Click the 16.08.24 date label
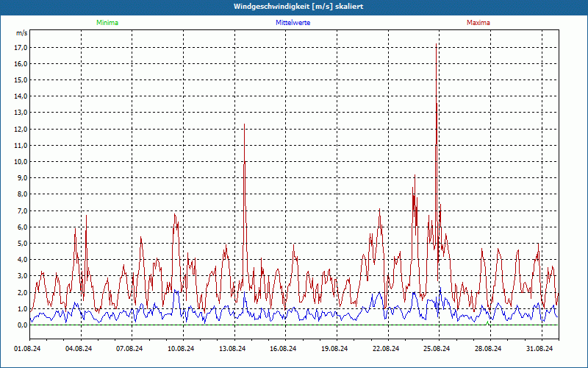Image resolution: width=588 pixels, height=368 pixels. (283, 349)
